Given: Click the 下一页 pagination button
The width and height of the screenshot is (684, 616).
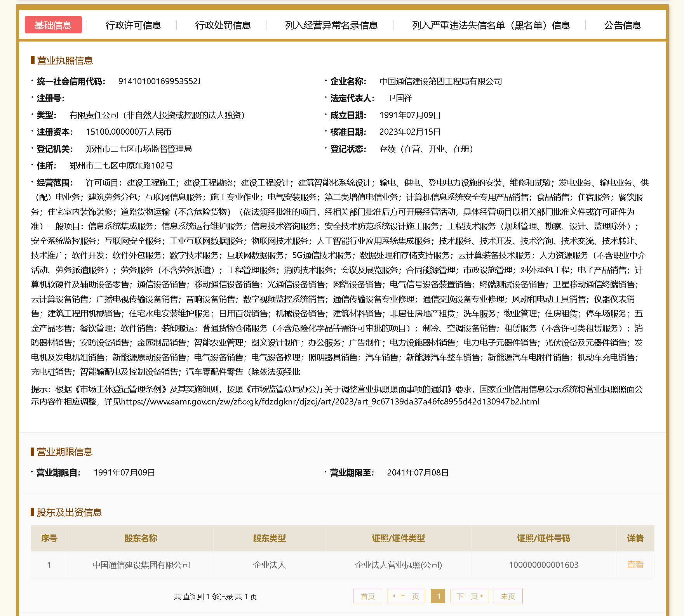Looking at the screenshot, I should [x=469, y=596].
